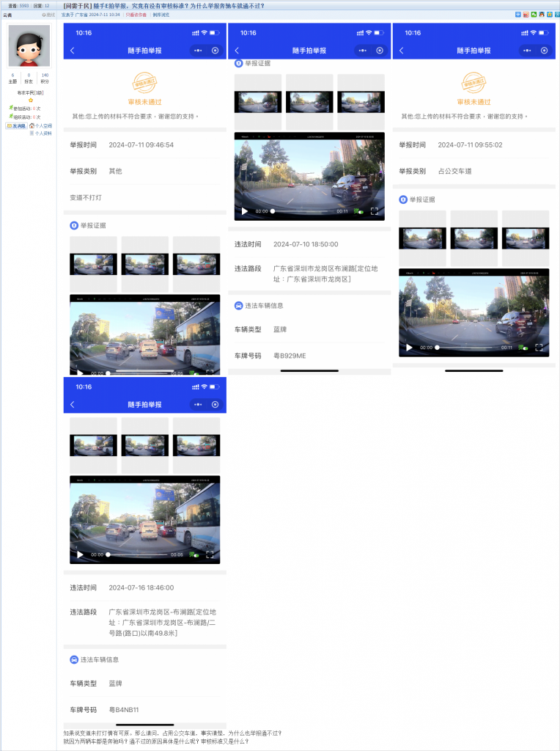This screenshot has width=560, height=751.
Task: Click the first share icon at top right
Action: pyautogui.click(x=518, y=15)
